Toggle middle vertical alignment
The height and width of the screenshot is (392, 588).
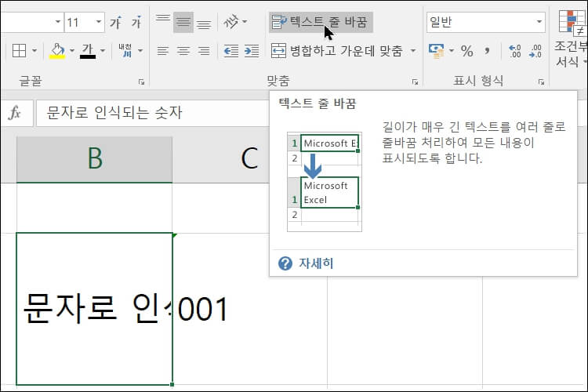183,23
